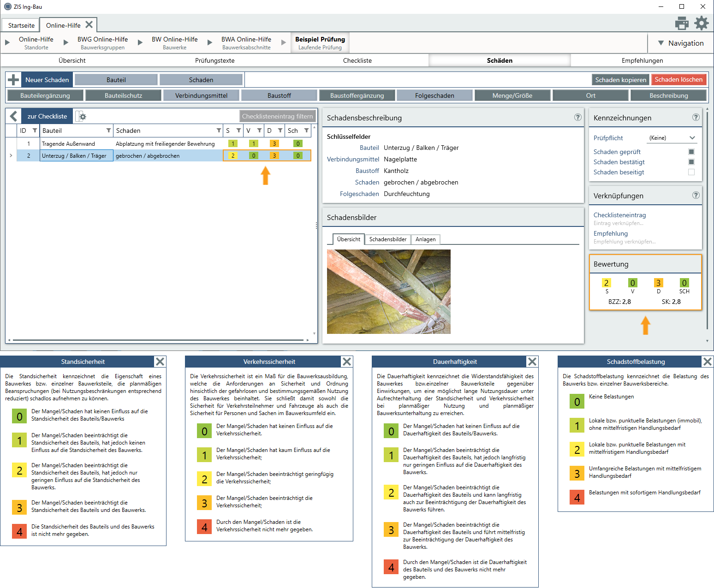Screen dimensions: 714x588
Task: Click BWG Online-Hilfe Bauwerksgruppen breadcrumb
Action: pos(102,43)
